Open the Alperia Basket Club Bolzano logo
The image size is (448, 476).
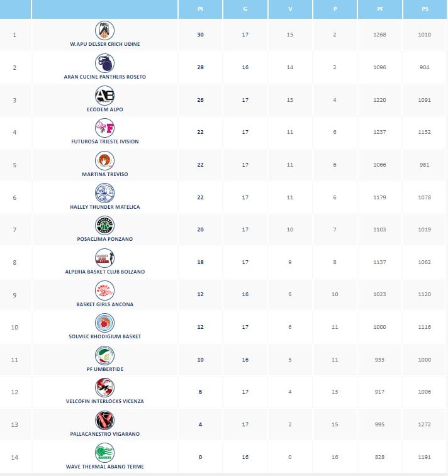105,258
